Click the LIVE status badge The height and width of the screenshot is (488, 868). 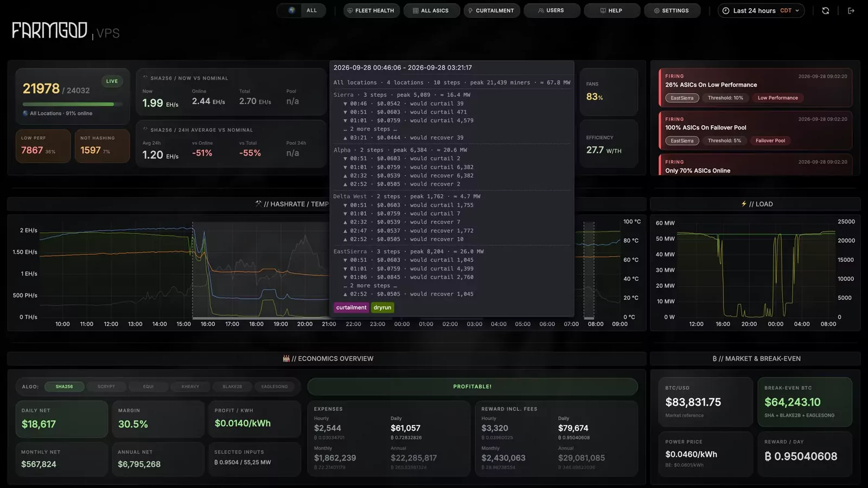click(112, 81)
